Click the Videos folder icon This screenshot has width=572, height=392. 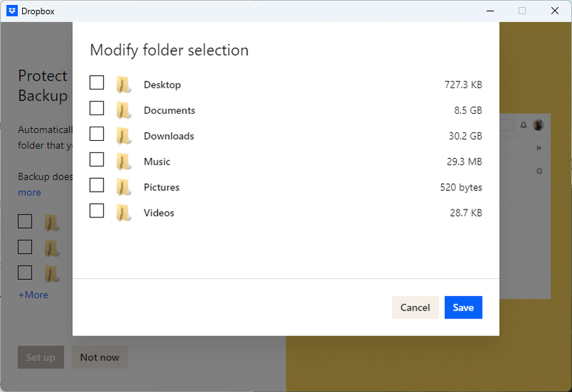coord(124,213)
